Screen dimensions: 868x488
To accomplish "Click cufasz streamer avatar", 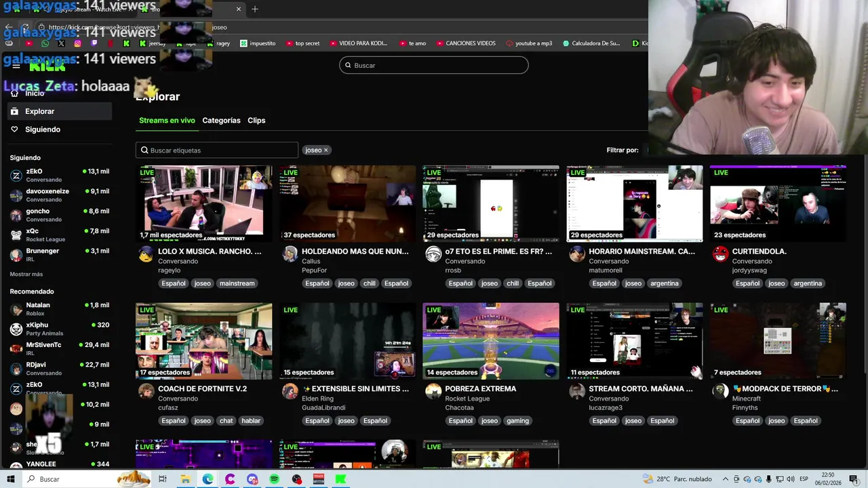I will (x=146, y=392).
